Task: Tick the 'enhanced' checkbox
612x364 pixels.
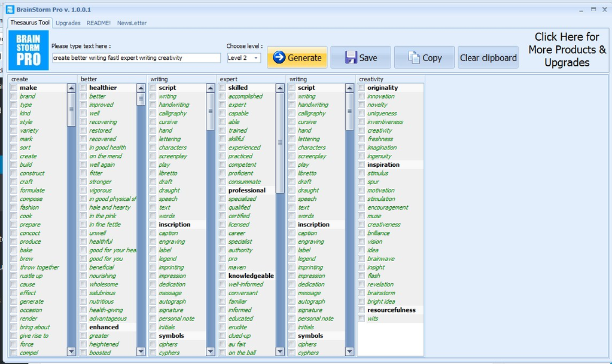Action: coord(84,327)
